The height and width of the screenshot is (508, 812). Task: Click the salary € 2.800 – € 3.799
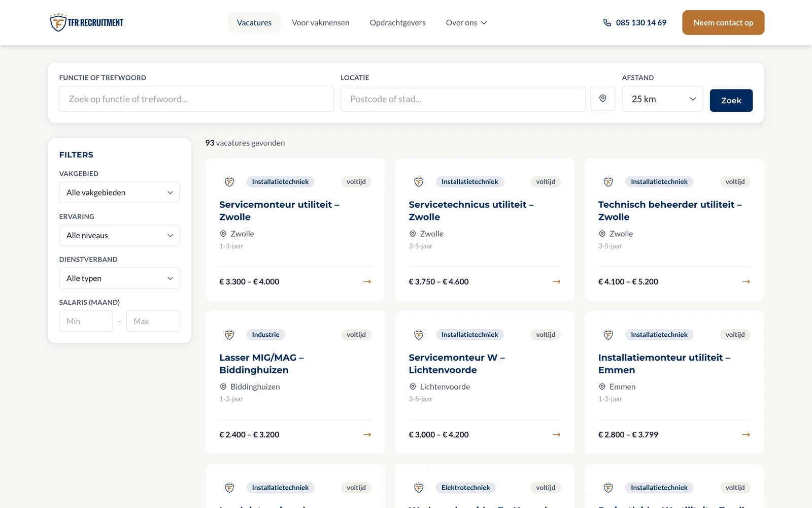click(x=628, y=434)
